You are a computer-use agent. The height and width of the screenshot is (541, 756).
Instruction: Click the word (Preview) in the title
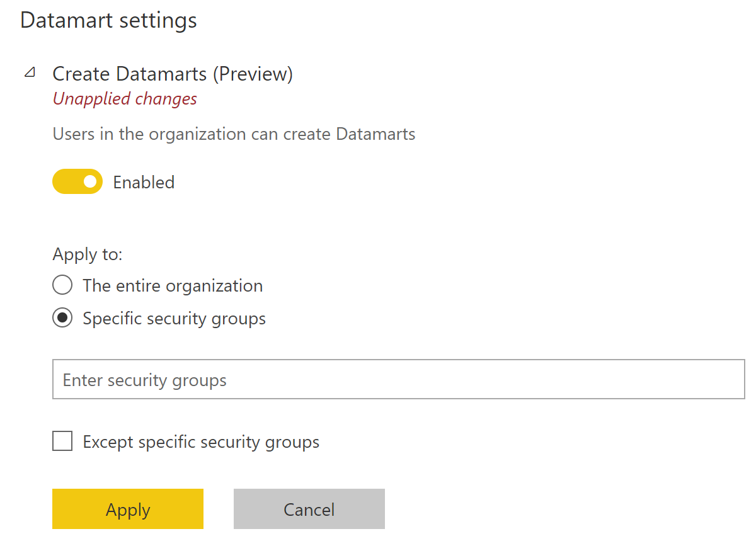coord(252,74)
